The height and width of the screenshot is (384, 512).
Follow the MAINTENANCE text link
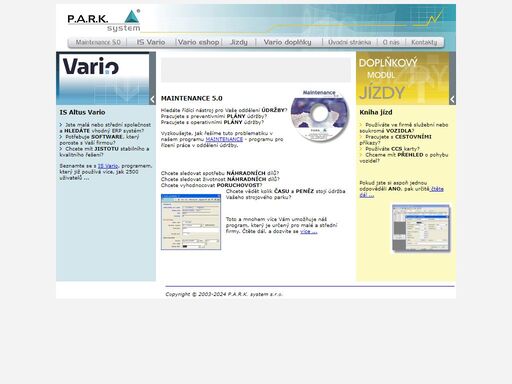pos(224,139)
